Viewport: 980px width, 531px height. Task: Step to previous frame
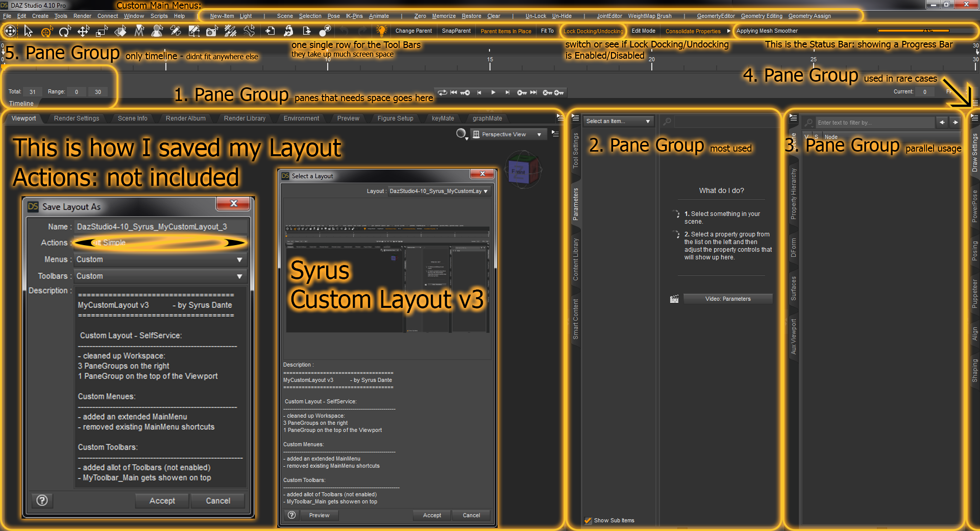479,92
